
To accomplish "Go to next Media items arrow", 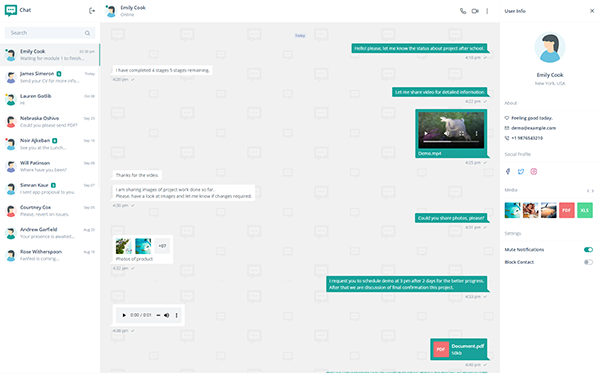I will pyautogui.click(x=592, y=191).
